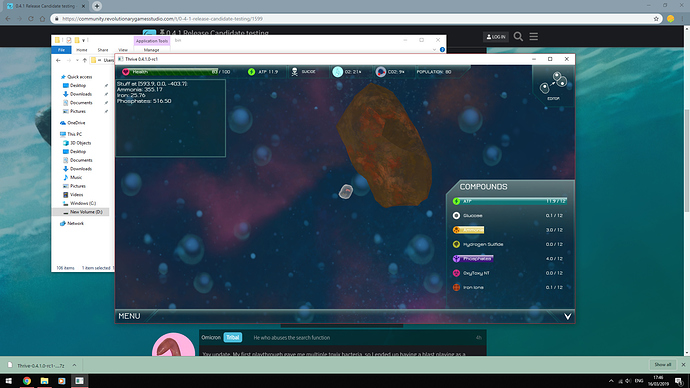690x388 pixels.
Task: Open the in-game MENU button
Action: tap(129, 316)
